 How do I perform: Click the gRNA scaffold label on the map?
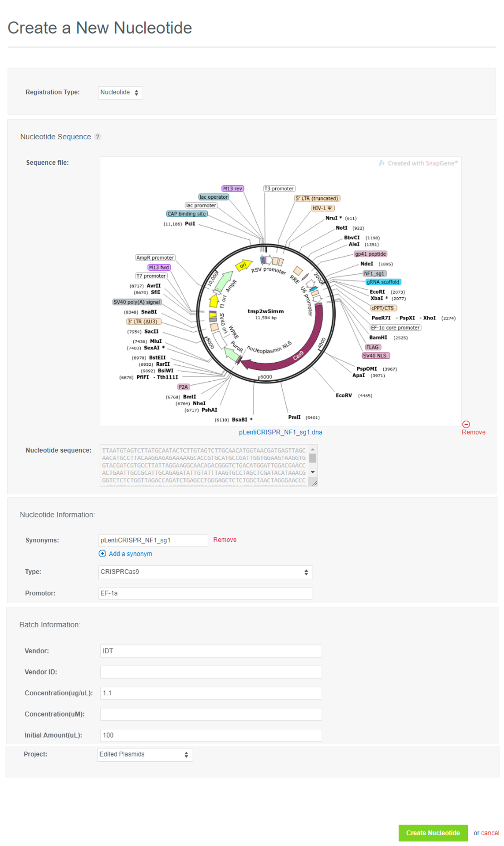point(383,282)
